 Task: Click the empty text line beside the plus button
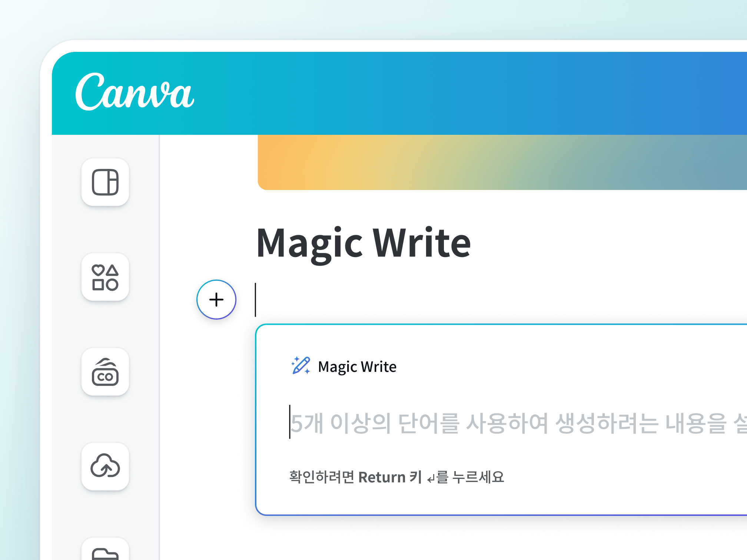pyautogui.click(x=333, y=299)
